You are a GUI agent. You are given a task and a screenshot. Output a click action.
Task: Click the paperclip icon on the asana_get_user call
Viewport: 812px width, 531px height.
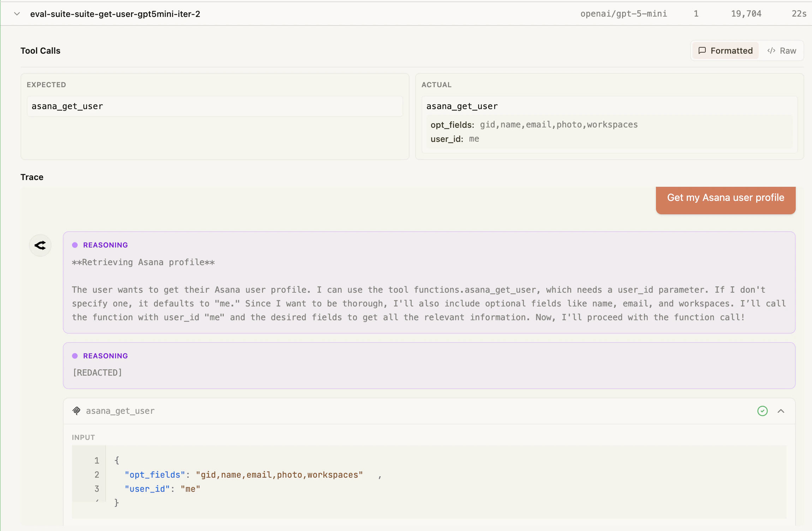(76, 411)
